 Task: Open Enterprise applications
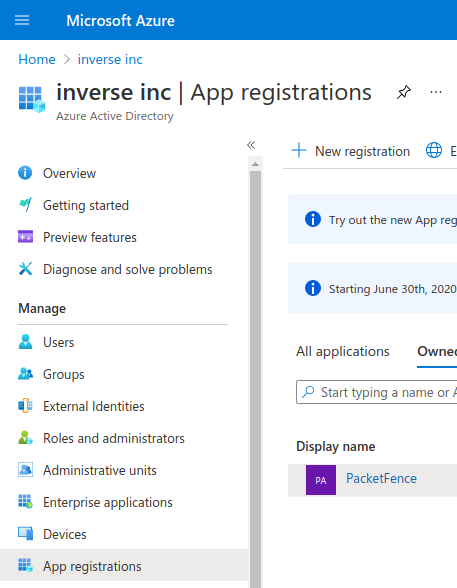108,502
